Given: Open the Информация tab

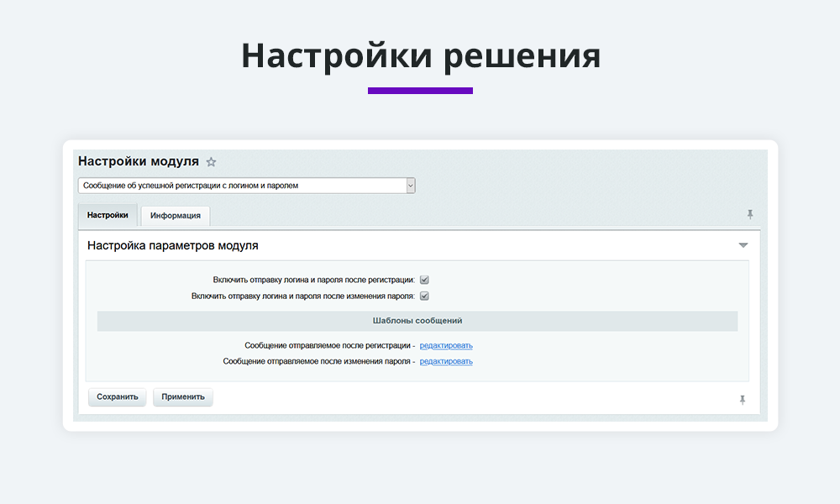Looking at the screenshot, I should 175,216.
